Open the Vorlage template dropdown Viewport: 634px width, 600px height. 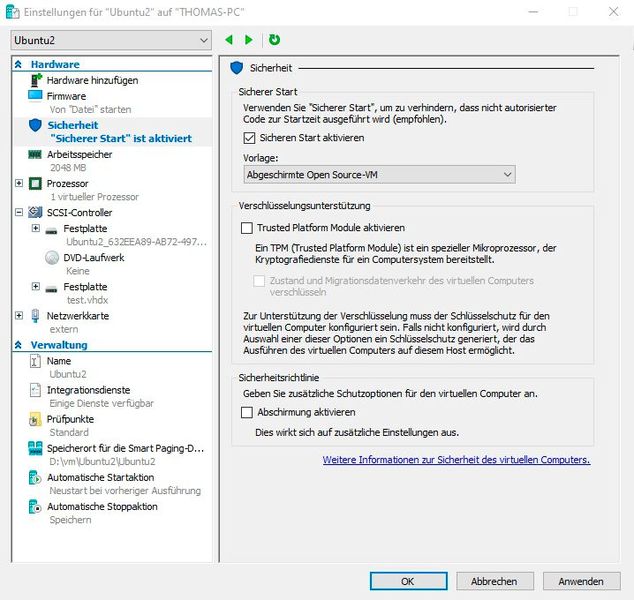[x=379, y=175]
